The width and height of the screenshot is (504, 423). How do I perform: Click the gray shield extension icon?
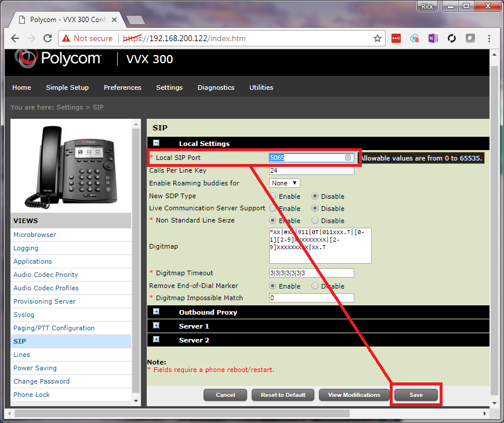tap(470, 39)
